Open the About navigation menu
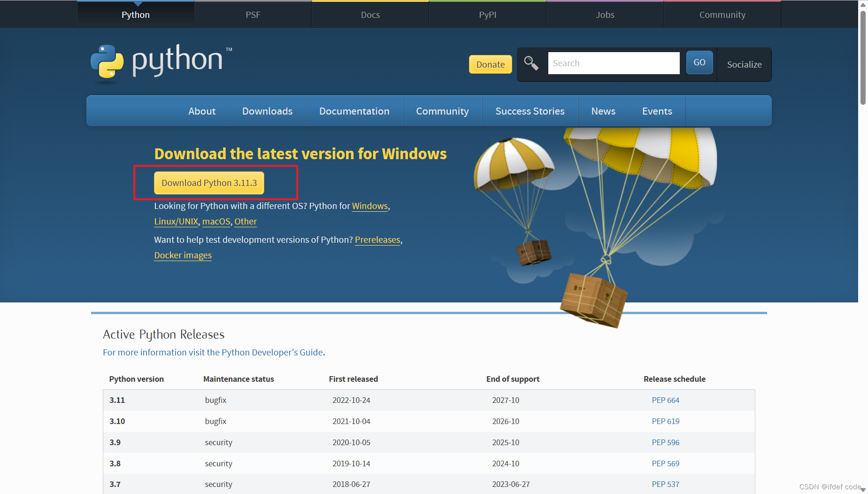The width and height of the screenshot is (868, 494). 202,111
